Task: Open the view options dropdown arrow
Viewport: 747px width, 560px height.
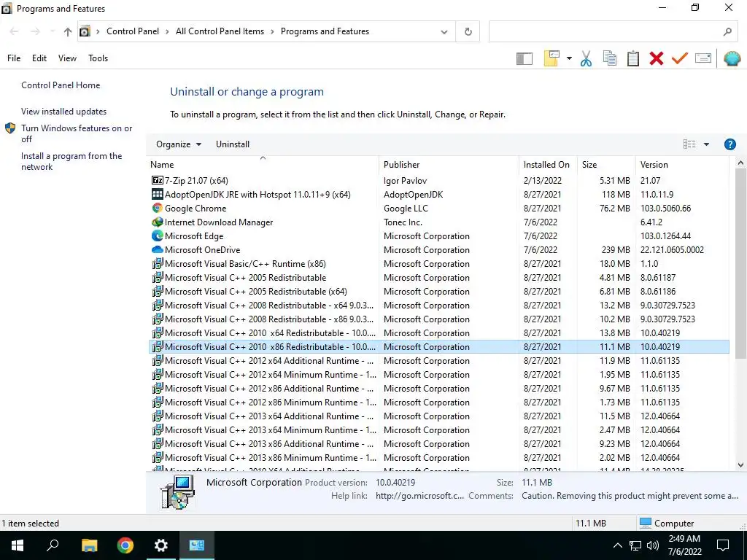Action: pyautogui.click(x=706, y=144)
